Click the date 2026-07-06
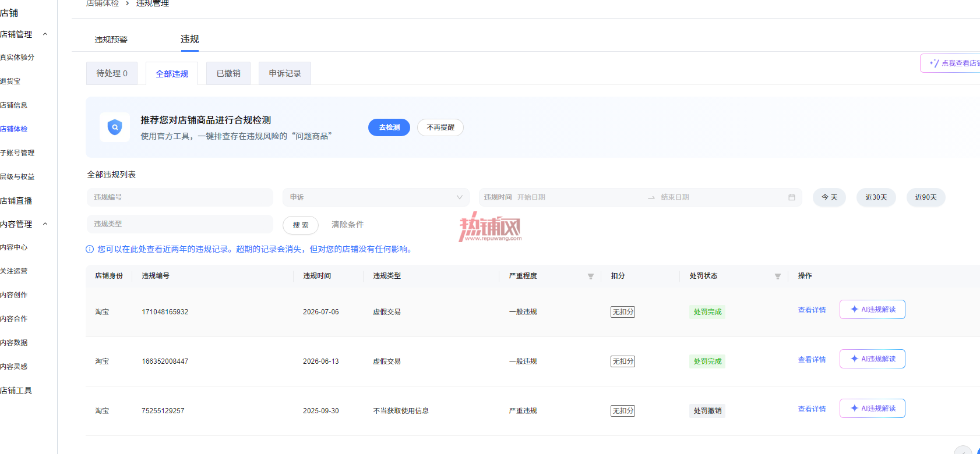Image resolution: width=980 pixels, height=454 pixels. (x=321, y=312)
